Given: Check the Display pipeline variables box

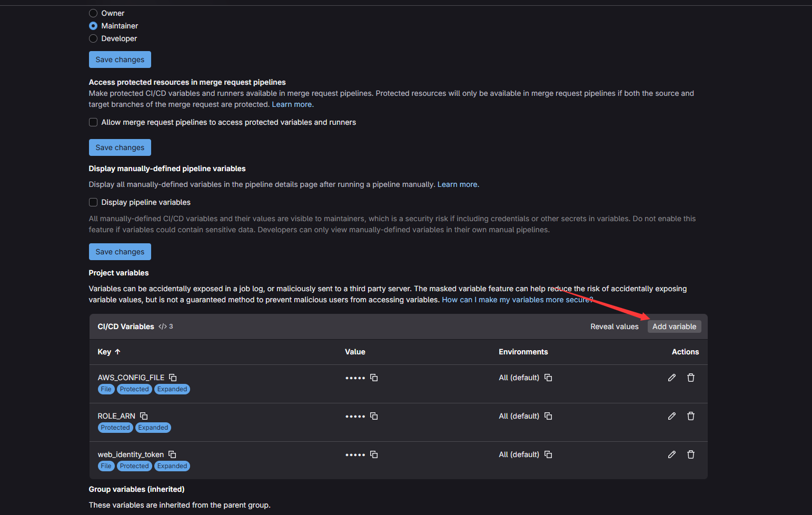Looking at the screenshot, I should (x=93, y=202).
